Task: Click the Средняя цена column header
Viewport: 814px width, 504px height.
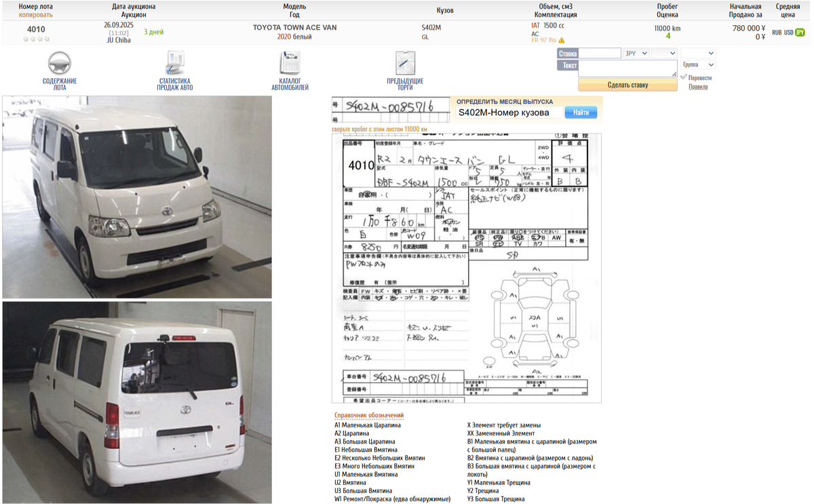Action: pos(788,10)
